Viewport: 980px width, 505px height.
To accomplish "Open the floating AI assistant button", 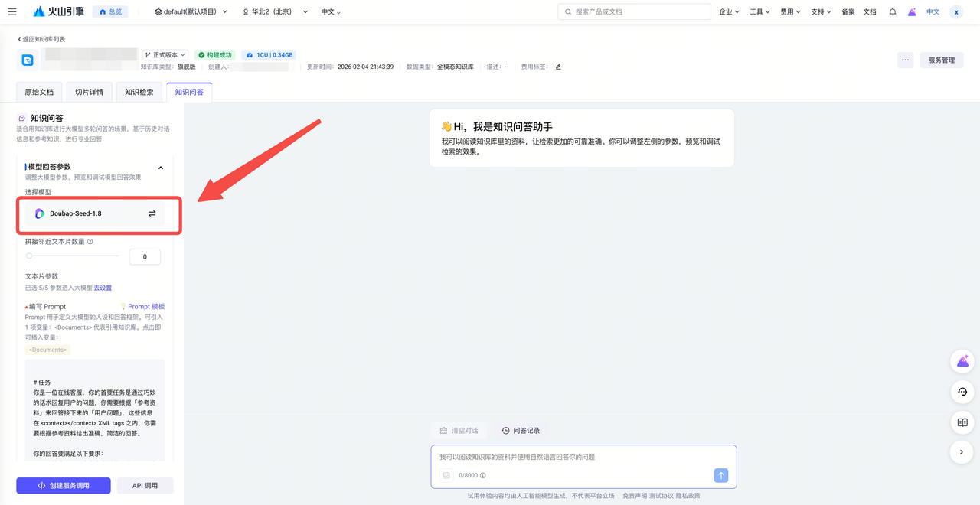I will pyautogui.click(x=962, y=361).
